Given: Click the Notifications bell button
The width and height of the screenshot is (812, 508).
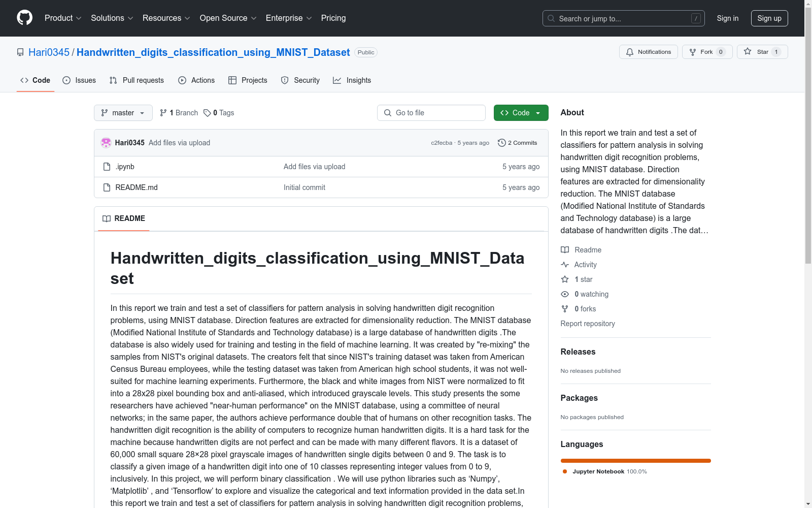Looking at the screenshot, I should click(x=648, y=52).
